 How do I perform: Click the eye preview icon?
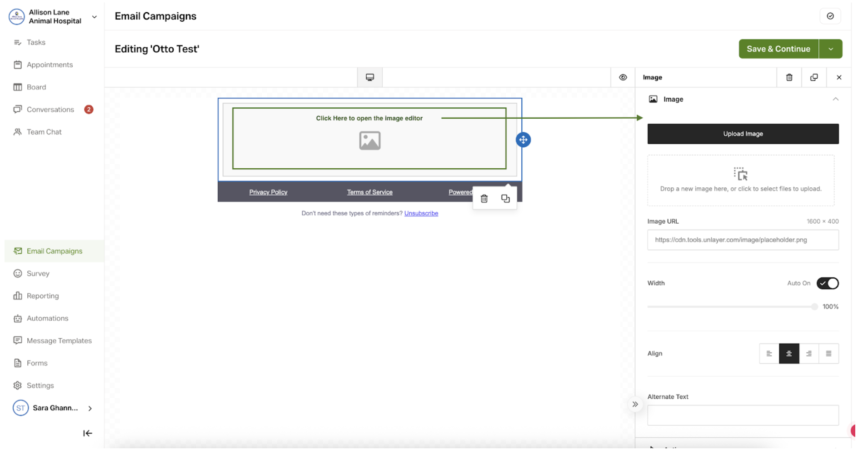[623, 77]
